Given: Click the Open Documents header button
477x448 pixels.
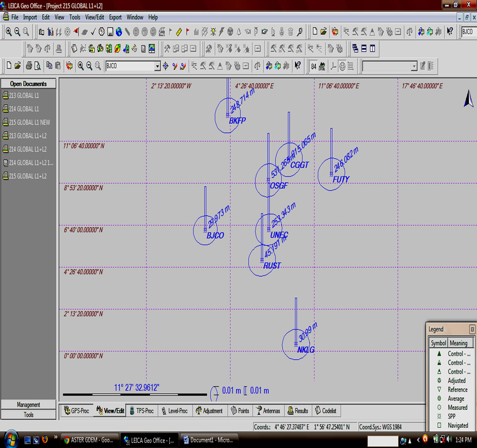Looking at the screenshot, I should click(x=28, y=84).
